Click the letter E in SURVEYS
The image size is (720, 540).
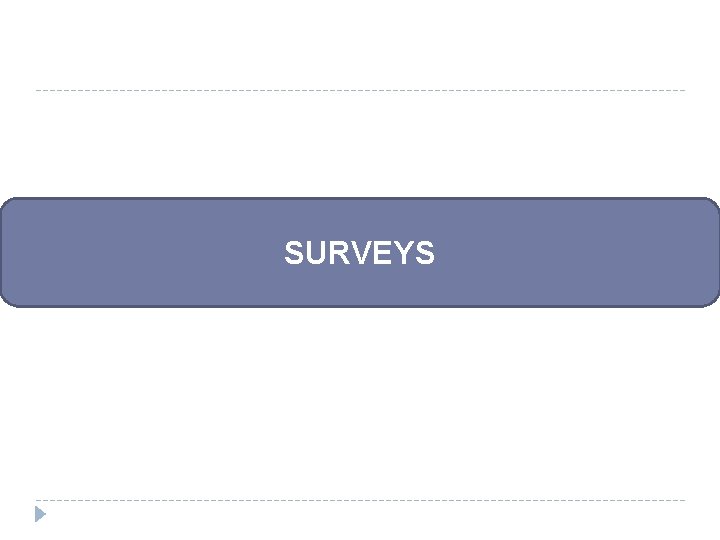coord(381,253)
